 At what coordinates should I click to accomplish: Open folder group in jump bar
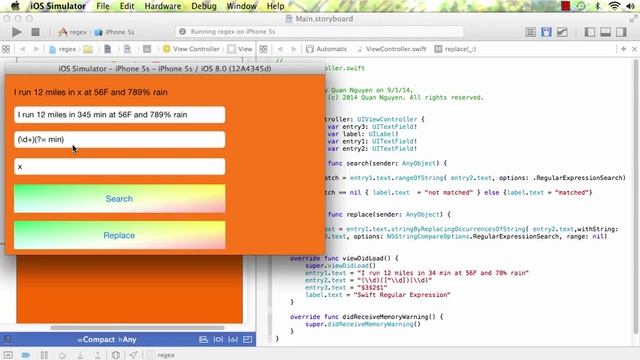[88, 49]
